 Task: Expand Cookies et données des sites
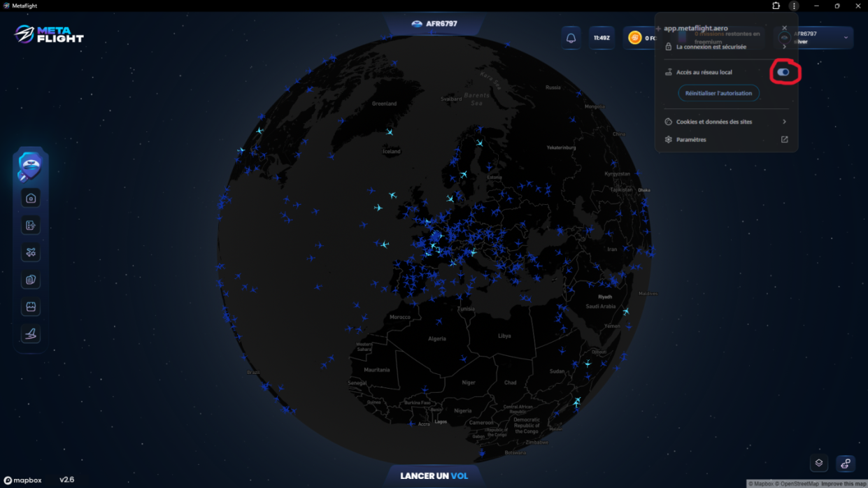coord(725,122)
